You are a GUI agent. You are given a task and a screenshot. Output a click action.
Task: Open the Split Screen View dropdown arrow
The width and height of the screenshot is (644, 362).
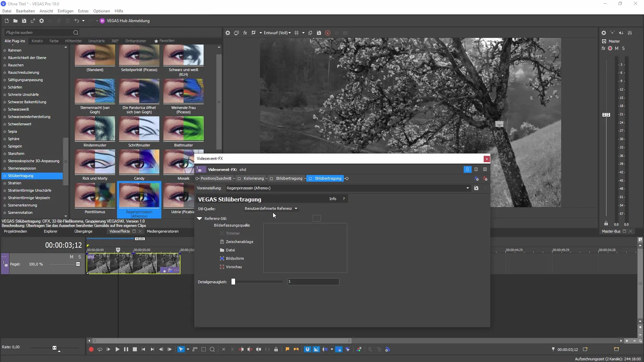[x=260, y=33]
